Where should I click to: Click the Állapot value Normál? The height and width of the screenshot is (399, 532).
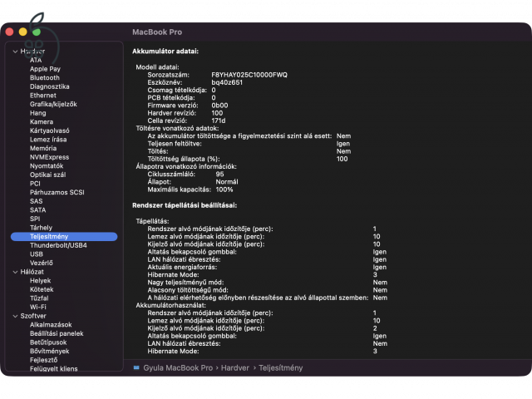(x=227, y=182)
